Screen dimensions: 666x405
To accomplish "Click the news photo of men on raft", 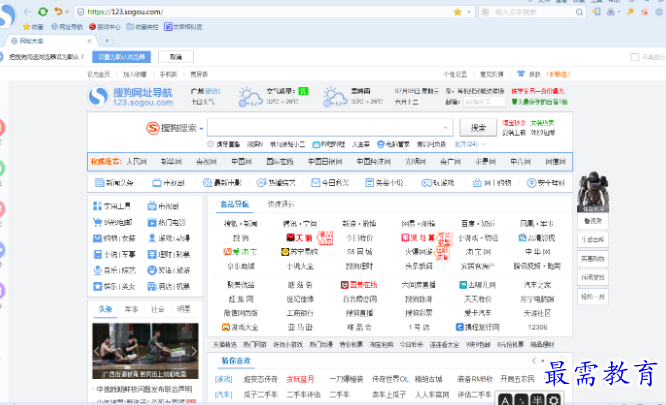I will click(x=145, y=351).
